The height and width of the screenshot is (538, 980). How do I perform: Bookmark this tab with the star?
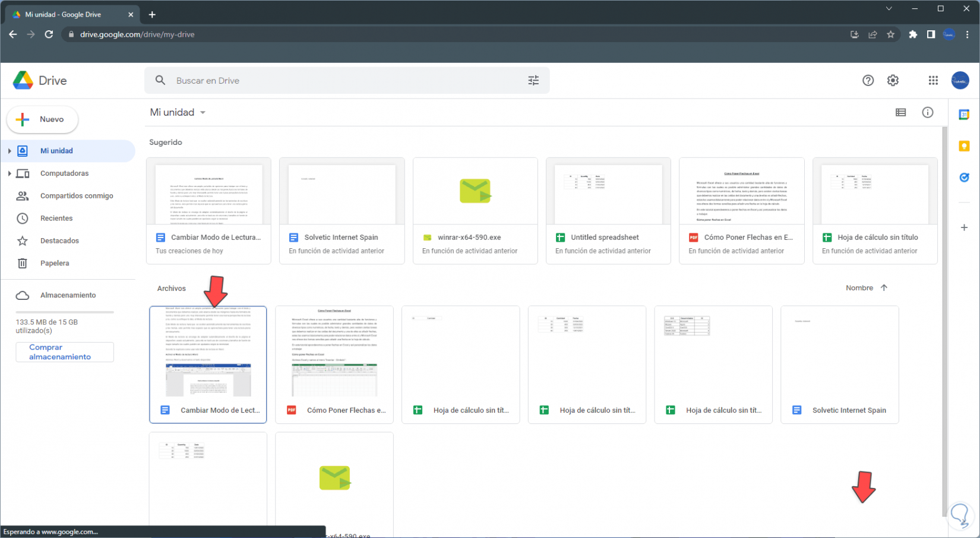point(890,34)
